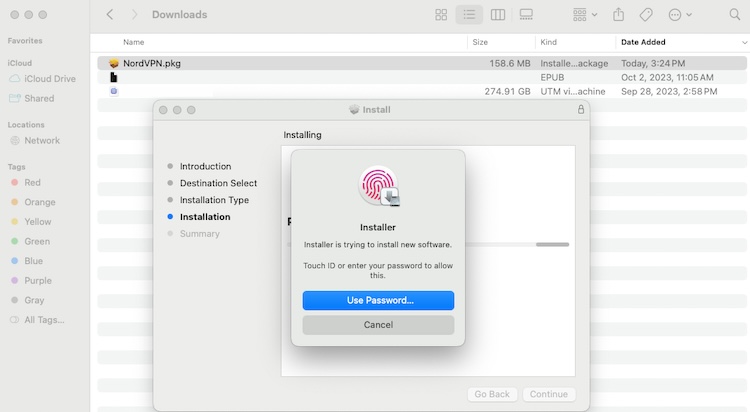Sort files by Kind column
The image size is (750, 412).
[x=549, y=42]
